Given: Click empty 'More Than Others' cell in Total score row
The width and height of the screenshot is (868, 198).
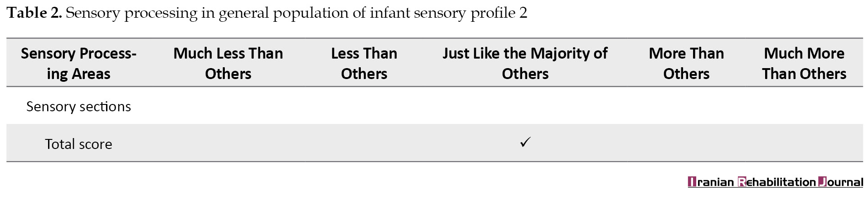Looking at the screenshot, I should pyautogui.click(x=686, y=143).
